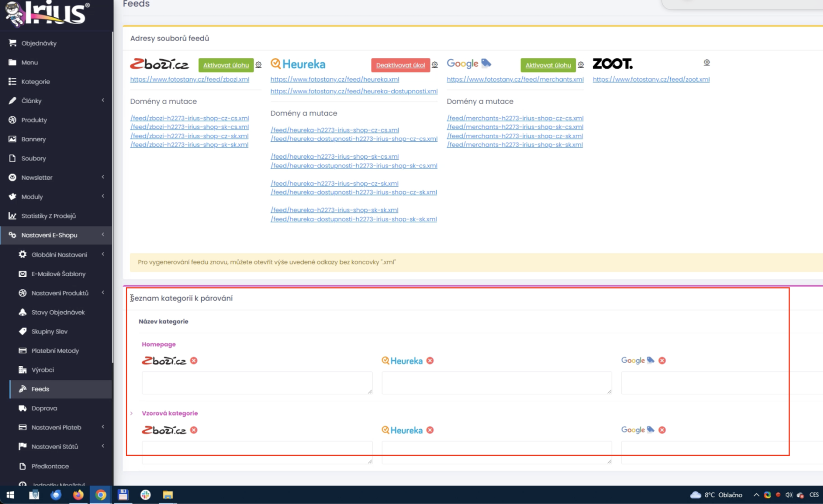Expand Nastavení Plateb submenu arrow
This screenshot has width=823, height=504.
(x=103, y=427)
